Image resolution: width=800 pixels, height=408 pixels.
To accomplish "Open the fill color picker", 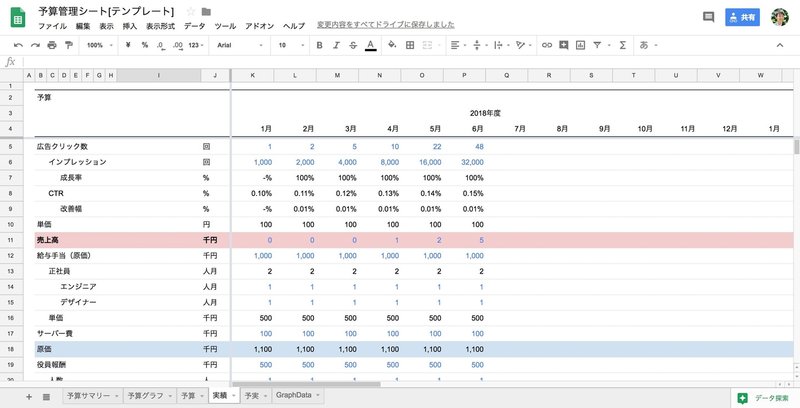I will point(392,45).
